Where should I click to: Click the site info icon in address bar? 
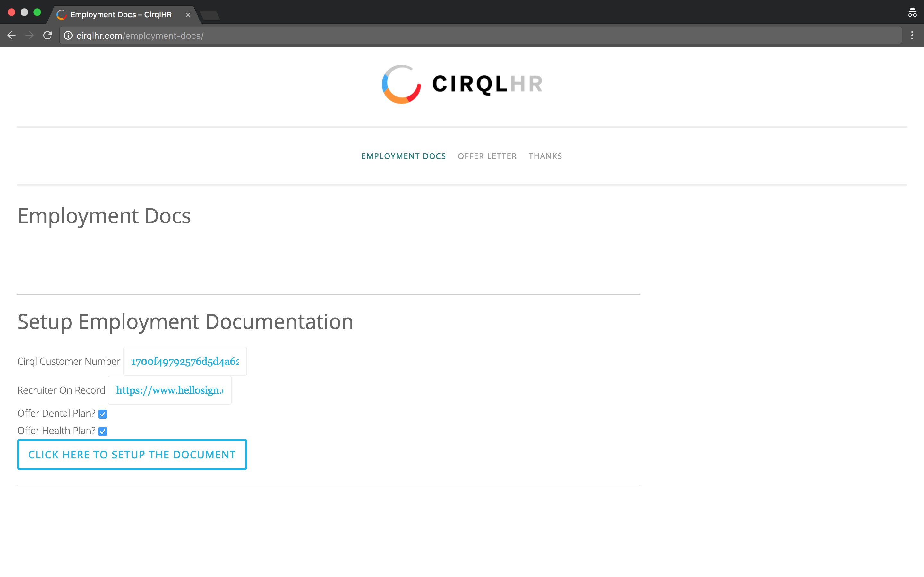[68, 36]
